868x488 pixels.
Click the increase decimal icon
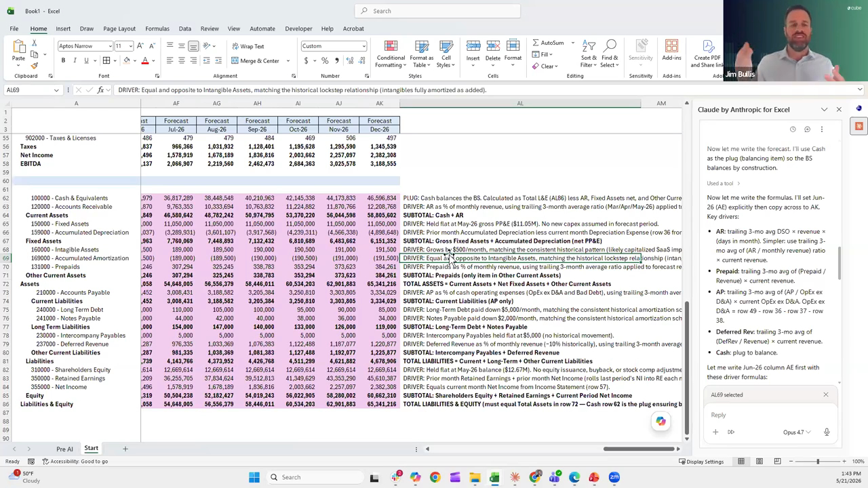(349, 60)
